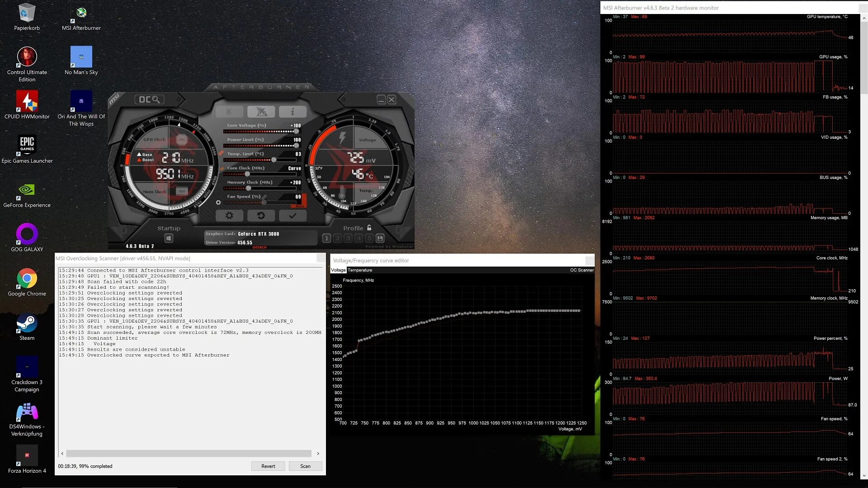This screenshot has height=488, width=868.
Task: Click DETACH under the Afterburner info panel
Action: coord(259,247)
